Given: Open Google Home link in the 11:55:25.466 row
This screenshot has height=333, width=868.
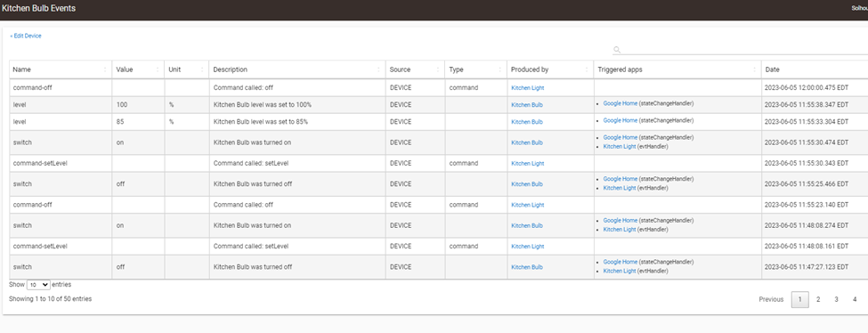Looking at the screenshot, I should 620,179.
